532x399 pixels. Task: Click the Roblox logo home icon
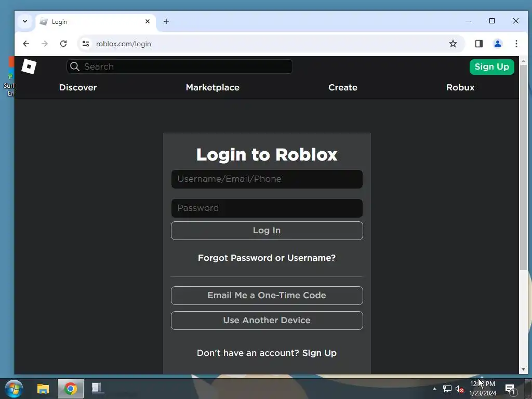click(29, 66)
